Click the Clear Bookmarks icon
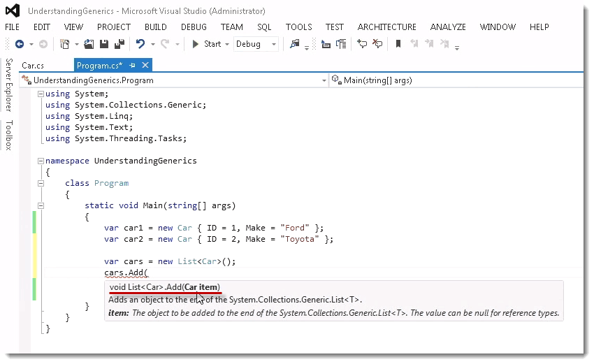594x364 pixels. (x=444, y=44)
